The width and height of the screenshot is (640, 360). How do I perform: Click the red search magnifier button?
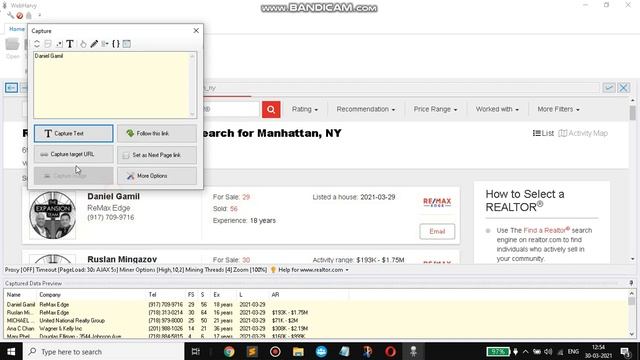click(x=271, y=109)
